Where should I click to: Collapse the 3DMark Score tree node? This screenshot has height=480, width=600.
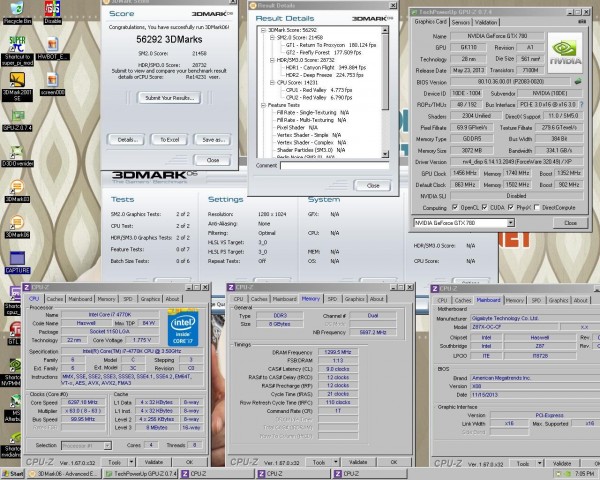click(x=263, y=30)
